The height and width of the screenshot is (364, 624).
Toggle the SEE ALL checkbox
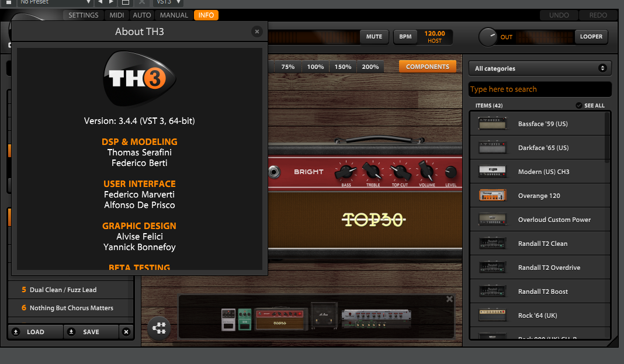pos(578,105)
